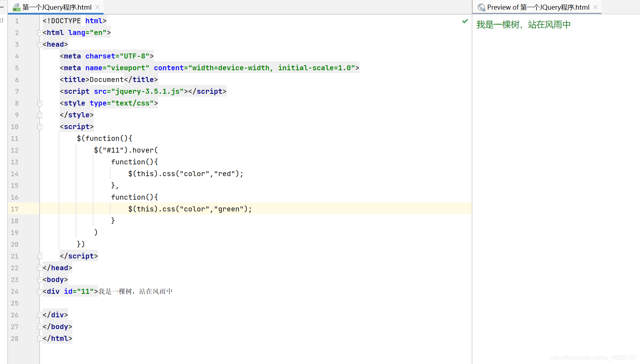The width and height of the screenshot is (640, 364).
Task: Click the $("#11").hover( call
Action: [126, 150]
